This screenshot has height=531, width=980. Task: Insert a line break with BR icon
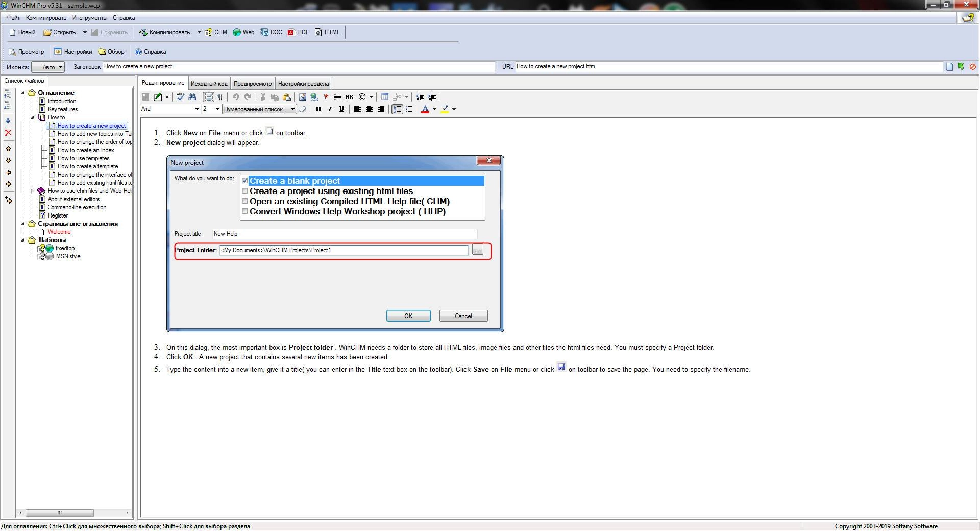(350, 96)
